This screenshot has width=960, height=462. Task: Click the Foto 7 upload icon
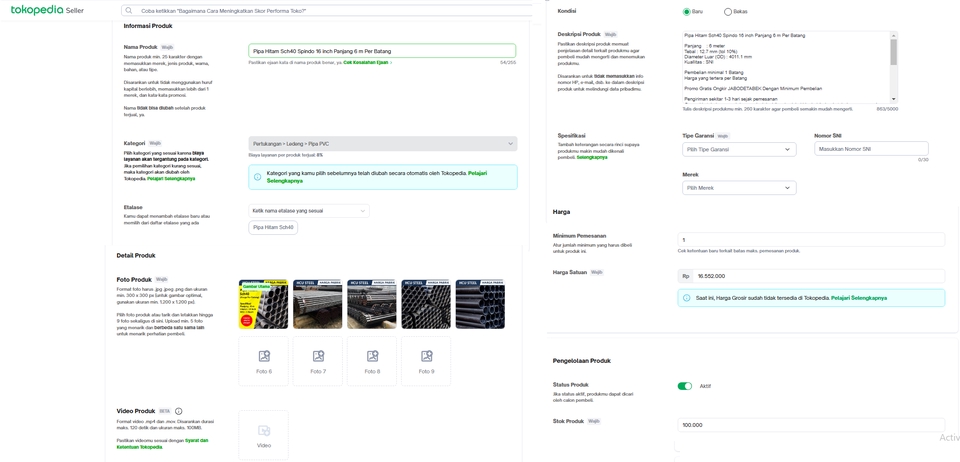(x=318, y=356)
